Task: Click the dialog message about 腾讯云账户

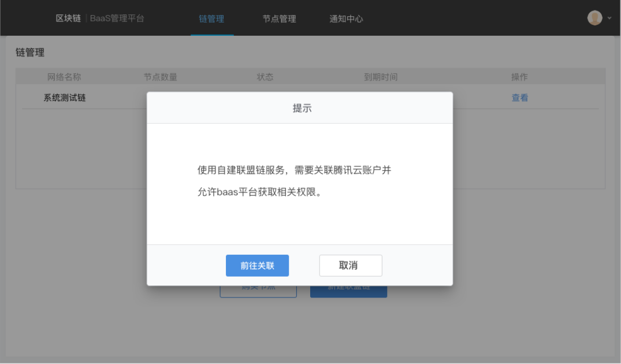Action: 294,181
